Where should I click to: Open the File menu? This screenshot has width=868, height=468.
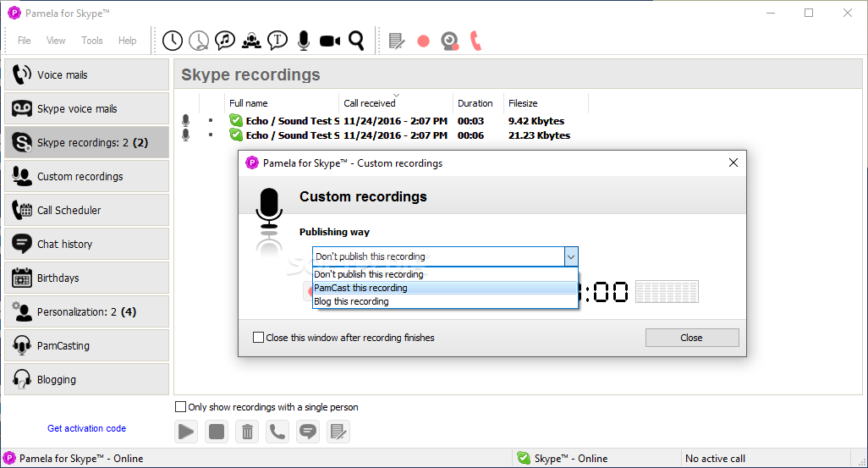[25, 41]
